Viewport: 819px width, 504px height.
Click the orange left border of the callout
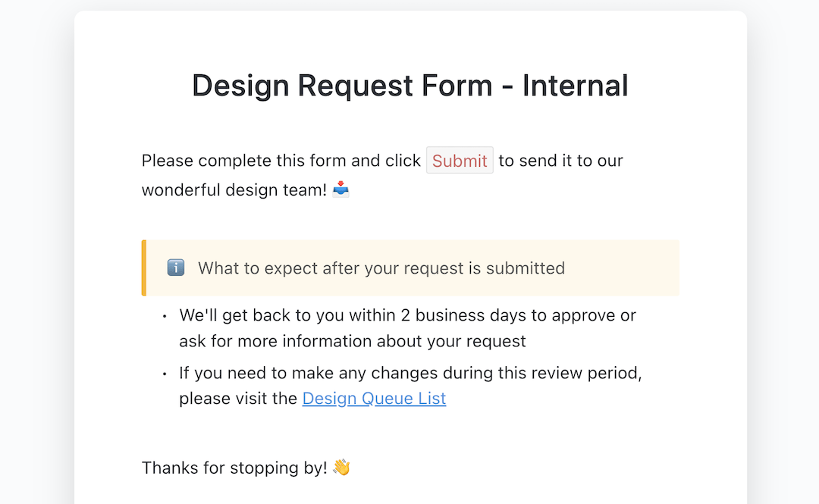[x=143, y=268]
